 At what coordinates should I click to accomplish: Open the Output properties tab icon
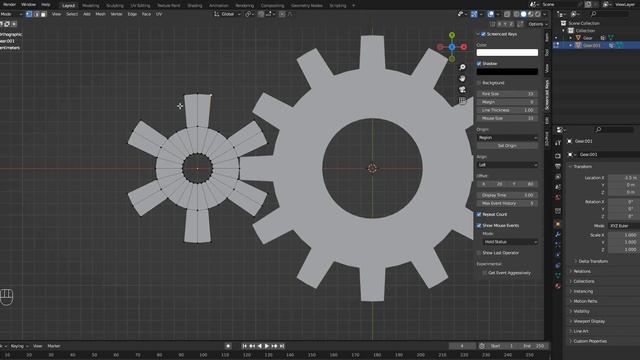tap(558, 166)
